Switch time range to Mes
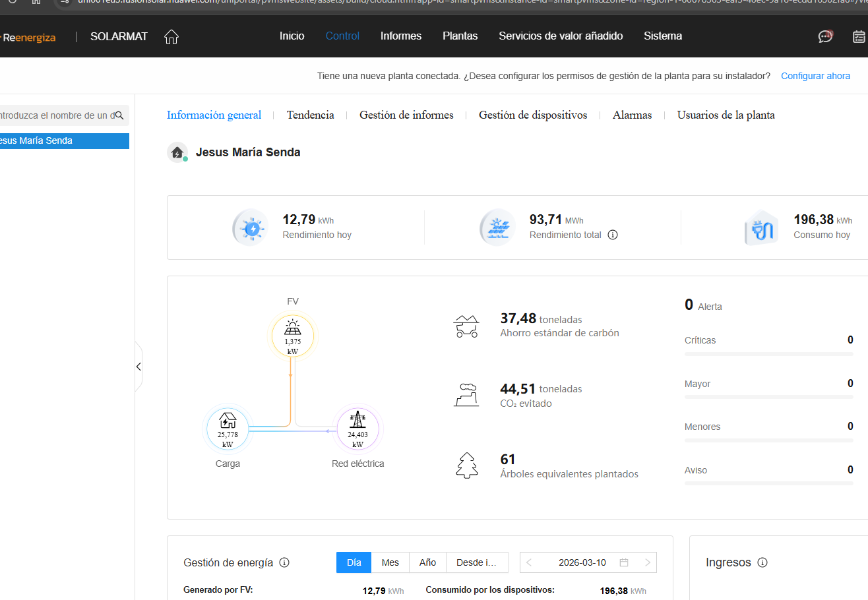The width and height of the screenshot is (868, 600). click(390, 562)
